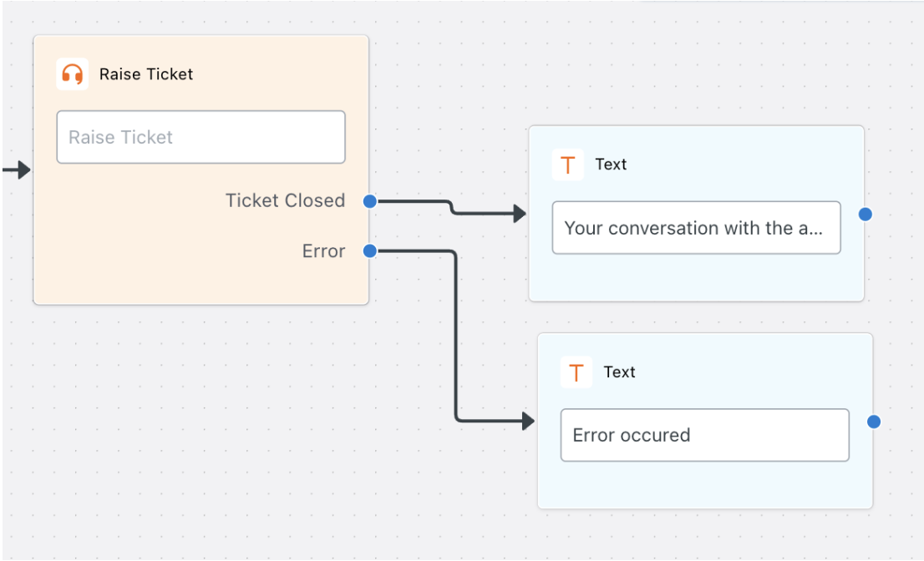Click the headset icon on Raise Ticket node

pos(72,74)
